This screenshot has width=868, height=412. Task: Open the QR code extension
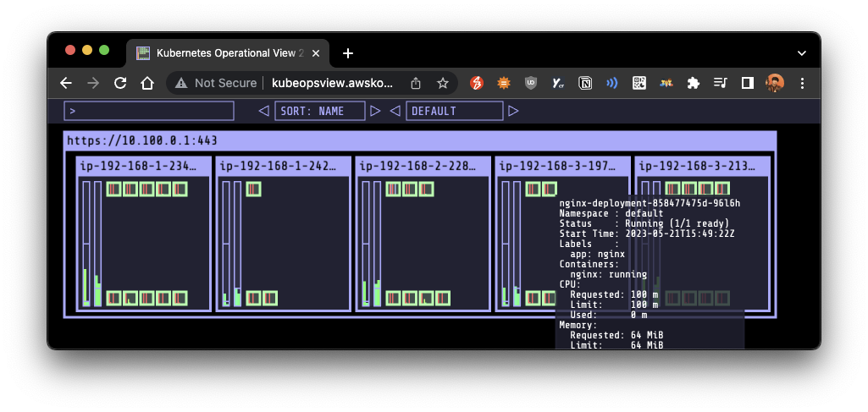pos(639,83)
